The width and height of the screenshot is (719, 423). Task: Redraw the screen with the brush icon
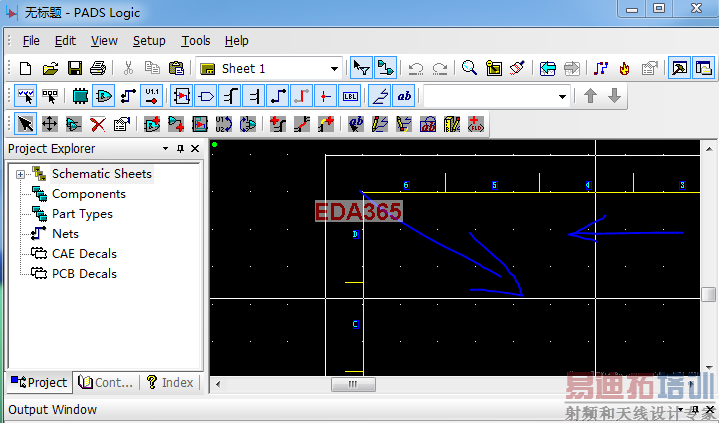point(518,69)
